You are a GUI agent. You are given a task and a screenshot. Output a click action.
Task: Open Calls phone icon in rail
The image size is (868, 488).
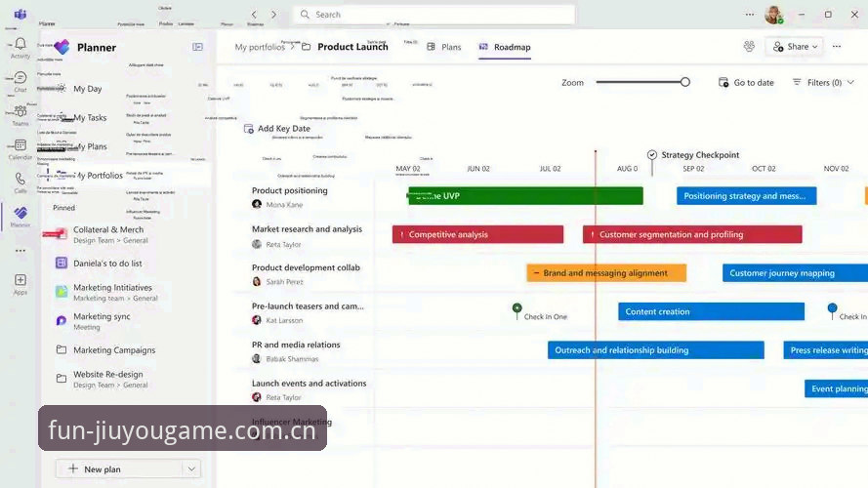[x=21, y=183]
